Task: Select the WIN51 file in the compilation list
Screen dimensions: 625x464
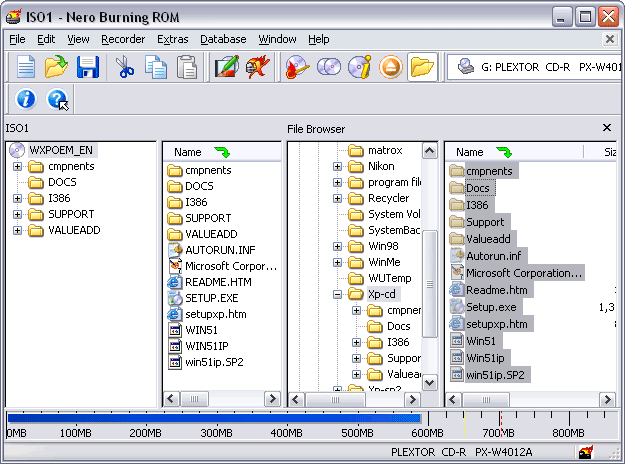Action: click(x=201, y=330)
